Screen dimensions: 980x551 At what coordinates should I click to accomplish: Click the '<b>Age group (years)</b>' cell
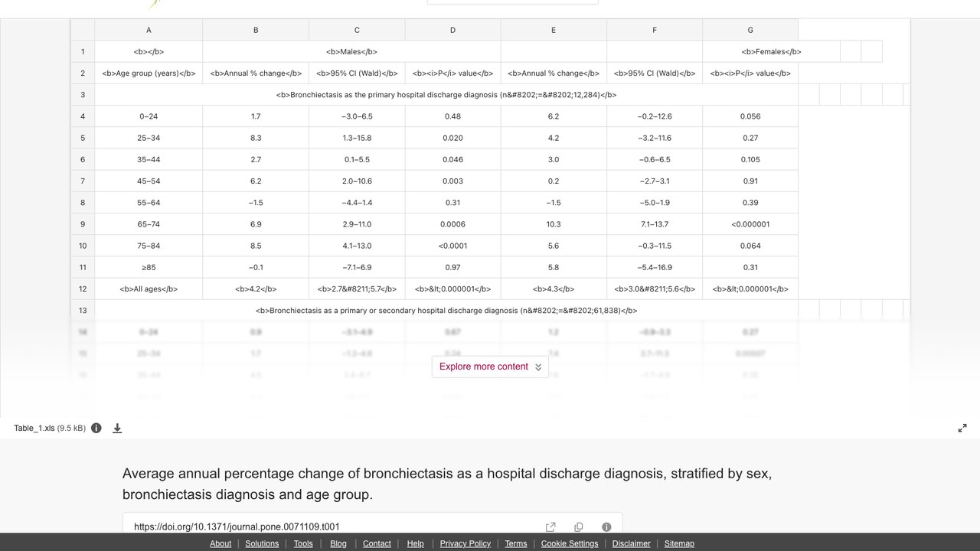pyautogui.click(x=149, y=73)
